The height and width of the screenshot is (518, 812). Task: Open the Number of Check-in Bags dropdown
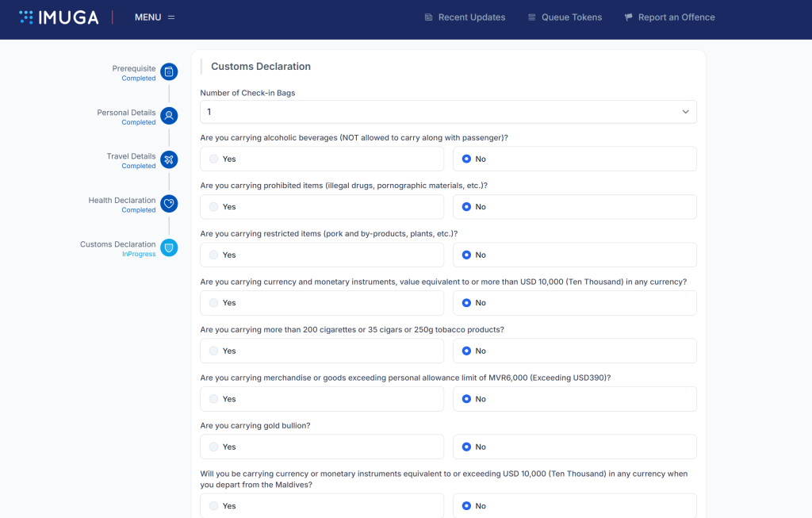(449, 112)
